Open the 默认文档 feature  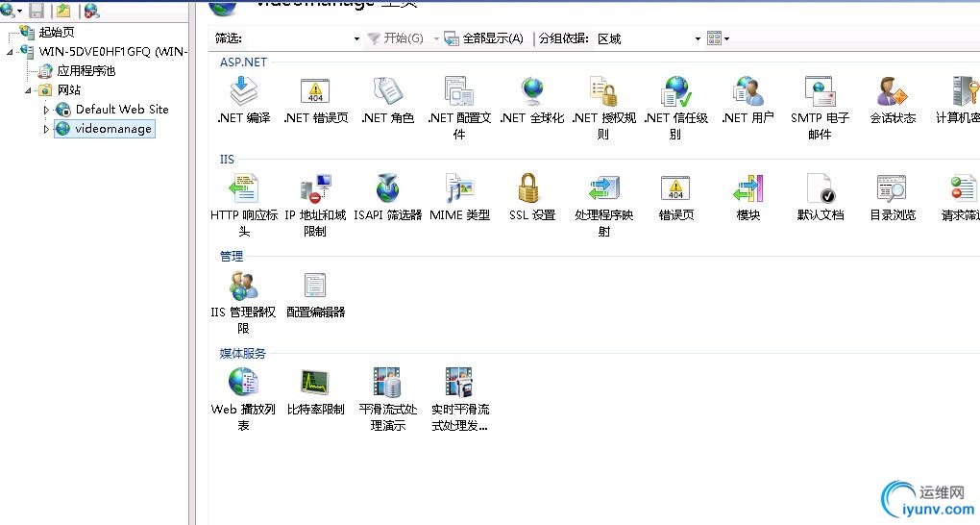point(820,198)
